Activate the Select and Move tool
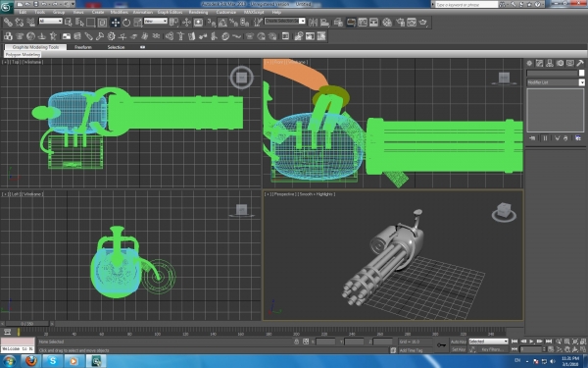Screen dimensions: 588x368 tap(115, 23)
